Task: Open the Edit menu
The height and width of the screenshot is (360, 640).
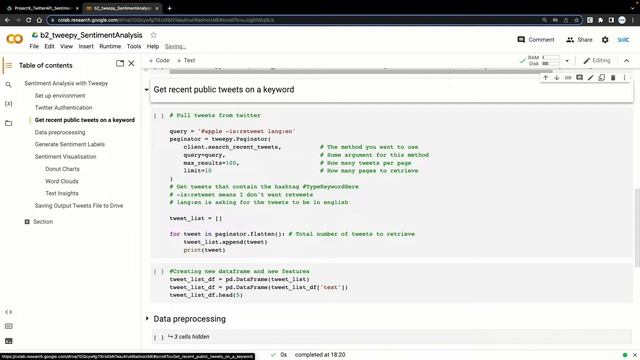Action: click(49, 47)
